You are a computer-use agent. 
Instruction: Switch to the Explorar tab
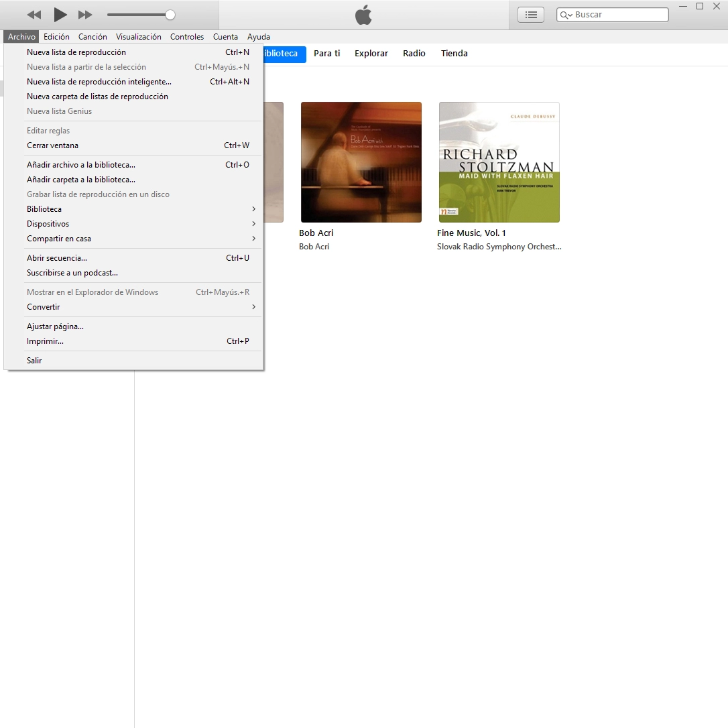[371, 53]
